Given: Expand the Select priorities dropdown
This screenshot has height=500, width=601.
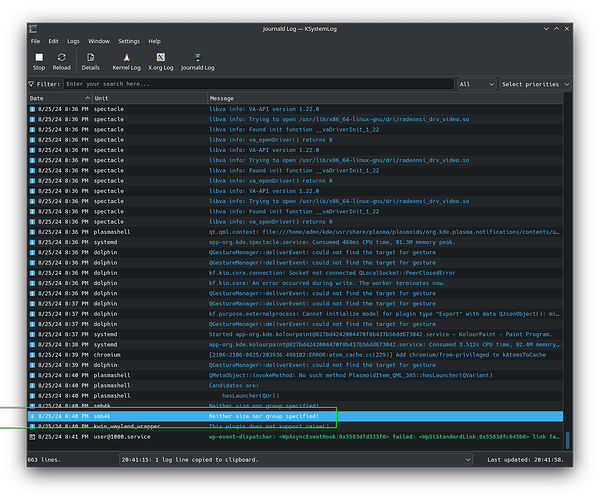Looking at the screenshot, I should coord(535,84).
